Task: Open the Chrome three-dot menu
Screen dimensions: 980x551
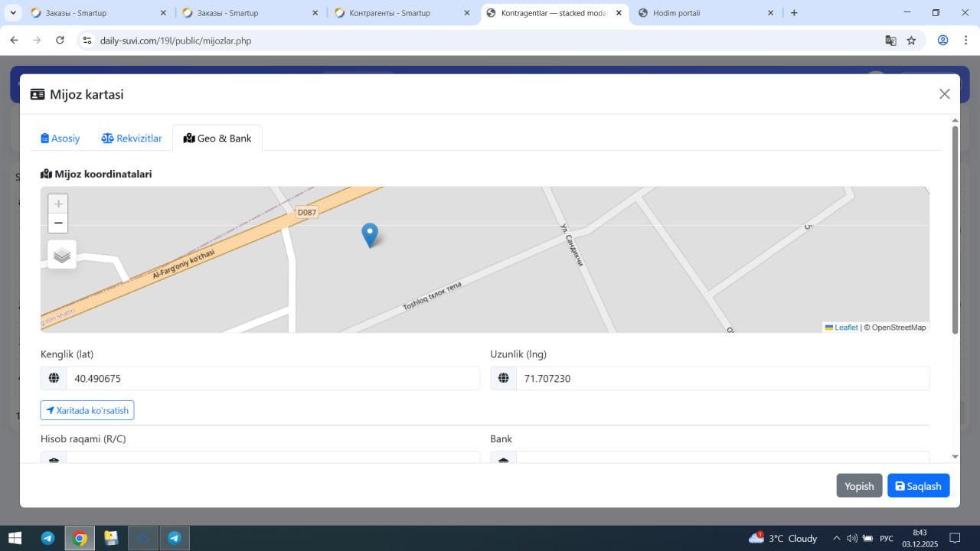Action: 965,41
